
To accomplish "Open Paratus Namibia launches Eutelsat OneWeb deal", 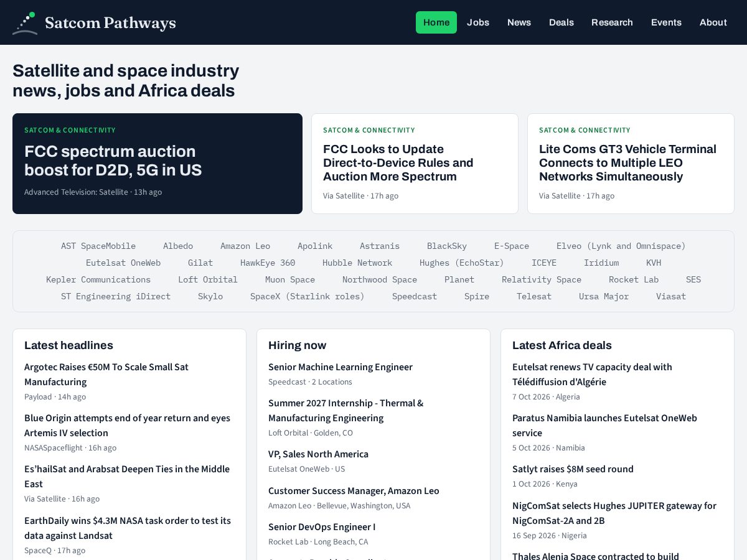I will (x=604, y=426).
